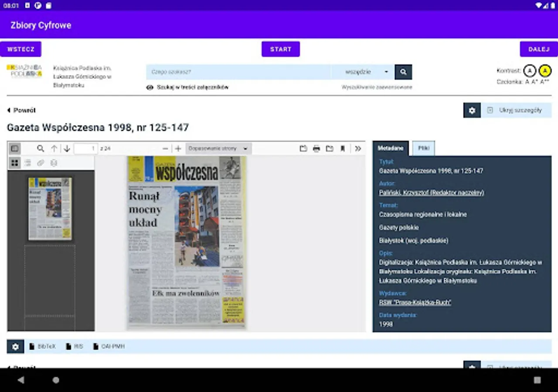The height and width of the screenshot is (392, 558).
Task: Open Dopasowanie strony zoom dropdown
Action: tap(218, 149)
